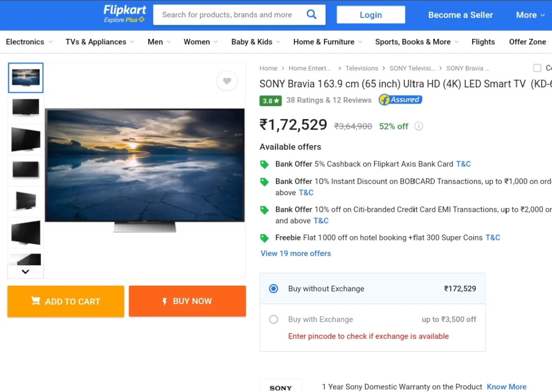Add TV to wishlist with heart icon
Viewport: 552px width, 392px height.
[x=227, y=81]
